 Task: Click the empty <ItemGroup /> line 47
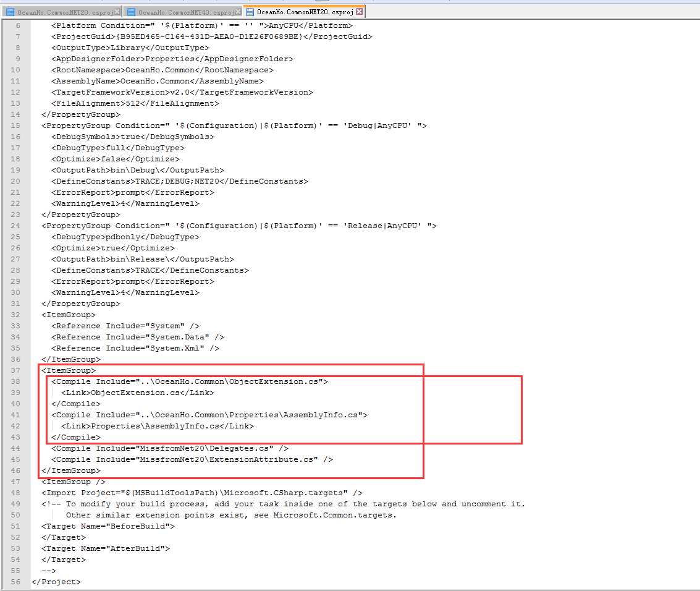point(74,482)
